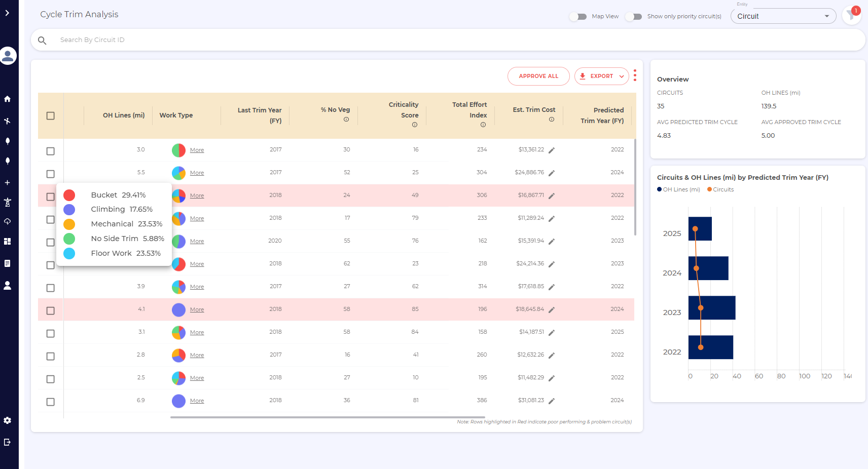The height and width of the screenshot is (469, 868).
Task: Edit trim cost $13,361.22 with pencil icon
Action: pos(552,150)
